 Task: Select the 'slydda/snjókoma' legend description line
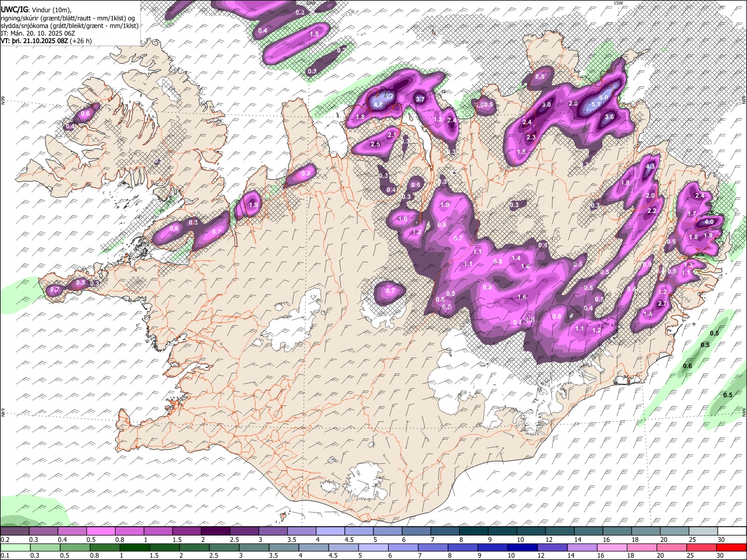tap(69, 26)
